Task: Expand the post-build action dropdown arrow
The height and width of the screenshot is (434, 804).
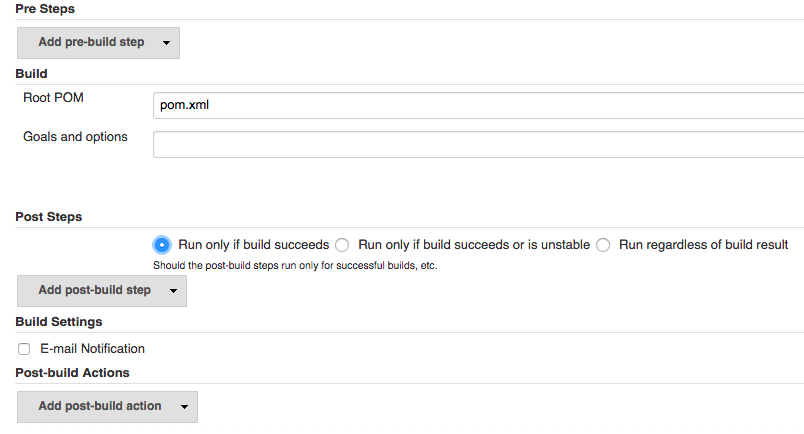Action: click(x=183, y=407)
